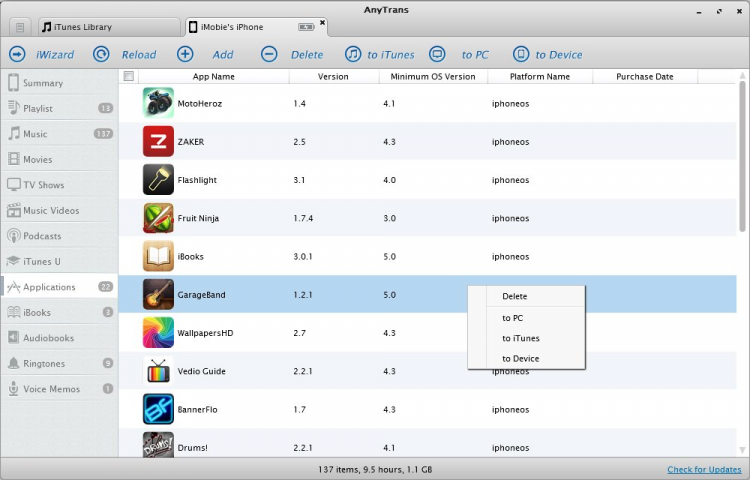Click Check for Updates link
The width and height of the screenshot is (750, 480).
[x=704, y=469]
